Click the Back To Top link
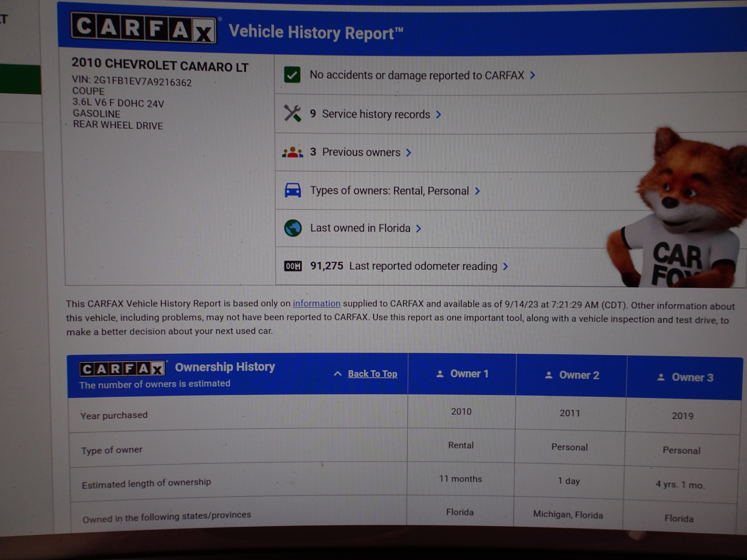The height and width of the screenshot is (560, 747). [x=372, y=374]
